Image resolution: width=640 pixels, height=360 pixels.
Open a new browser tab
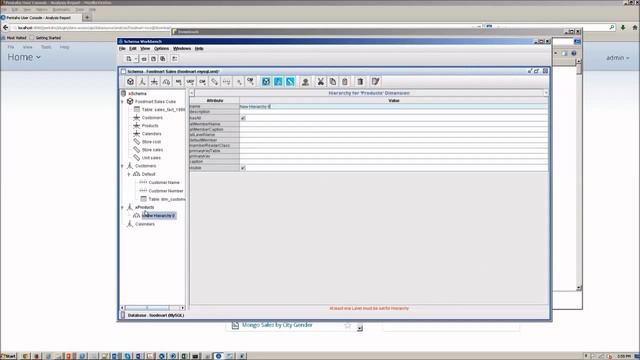[87, 17]
